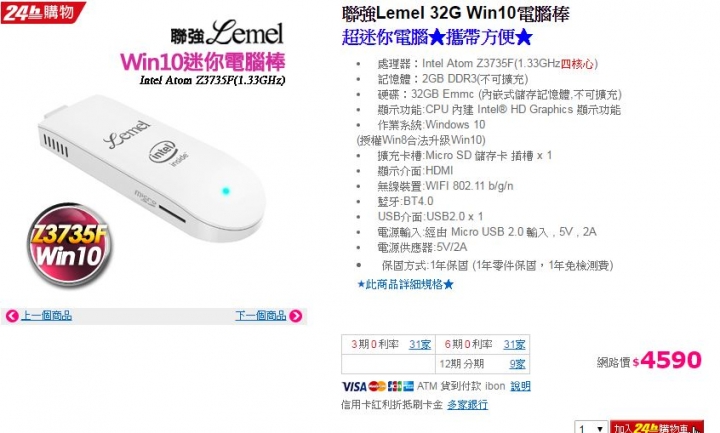Open 此商品詳細規格 link
This screenshot has height=433, width=720.
[405, 285]
